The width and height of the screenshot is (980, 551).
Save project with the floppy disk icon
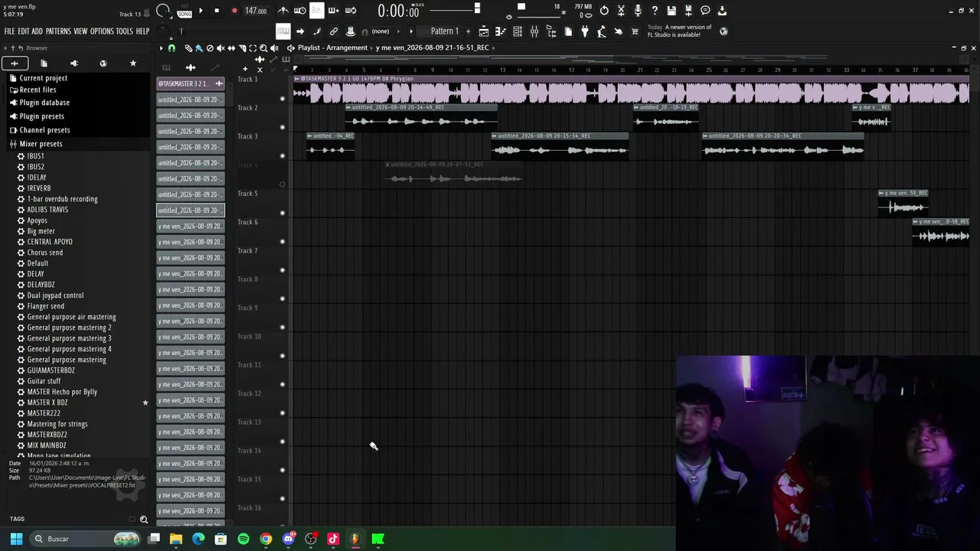click(671, 11)
